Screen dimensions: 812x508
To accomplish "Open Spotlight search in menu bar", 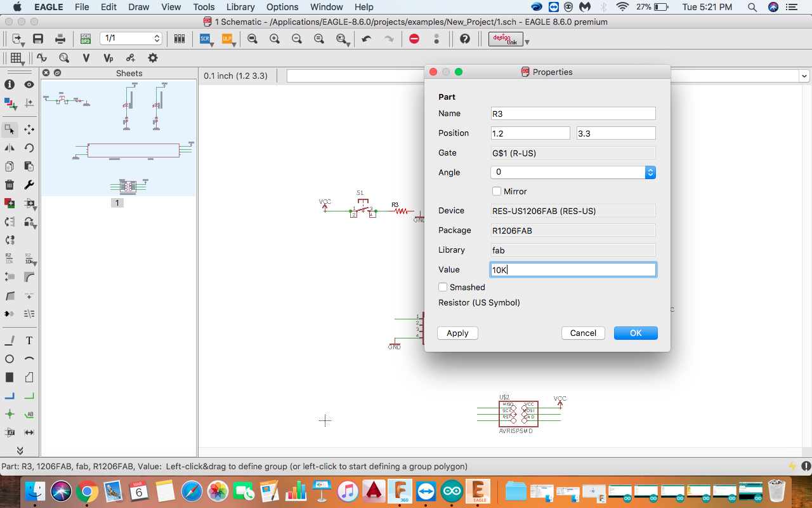I will (x=752, y=7).
